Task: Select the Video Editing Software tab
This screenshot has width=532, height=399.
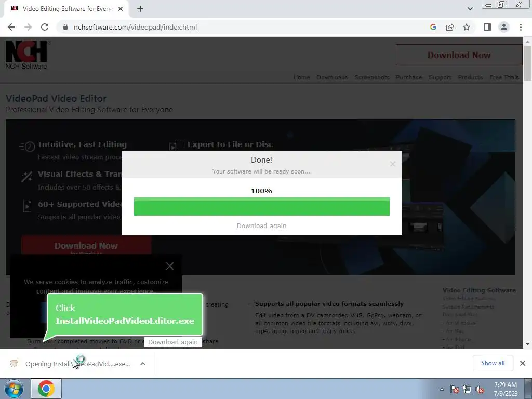Action: (x=66, y=9)
